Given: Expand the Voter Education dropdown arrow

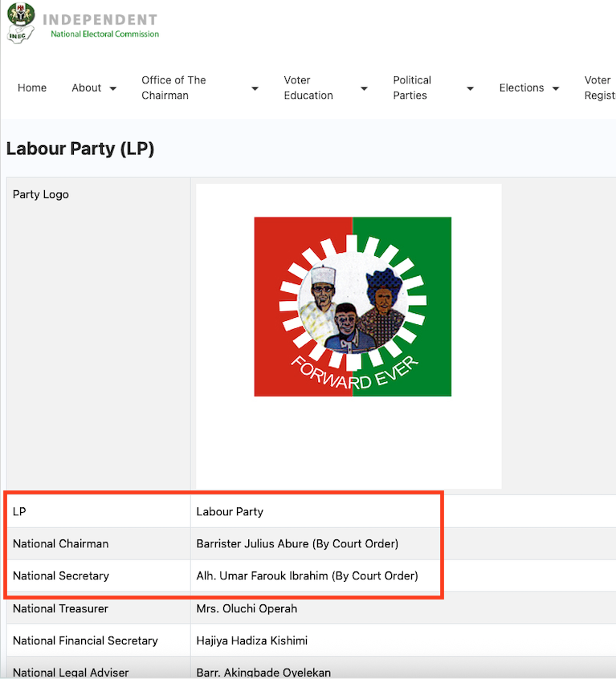Looking at the screenshot, I should click(x=365, y=89).
